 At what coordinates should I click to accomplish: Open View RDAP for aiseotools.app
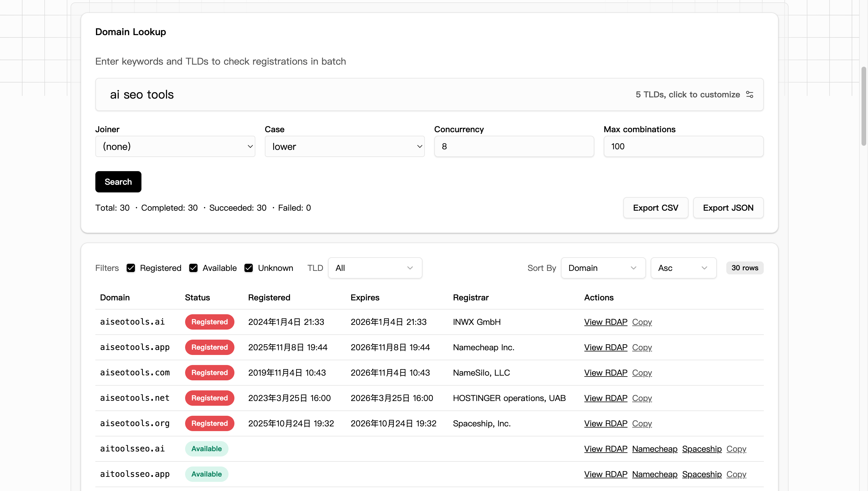click(x=606, y=347)
